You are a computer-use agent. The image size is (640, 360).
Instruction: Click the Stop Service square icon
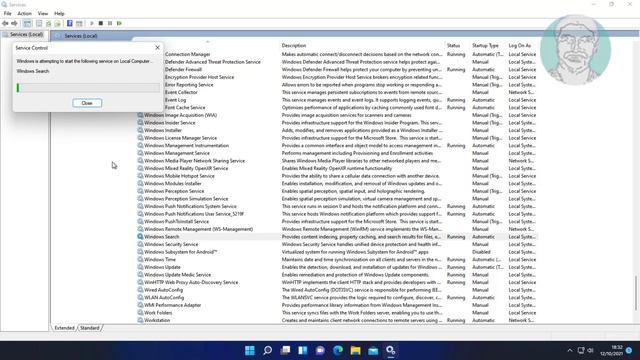click(101, 23)
